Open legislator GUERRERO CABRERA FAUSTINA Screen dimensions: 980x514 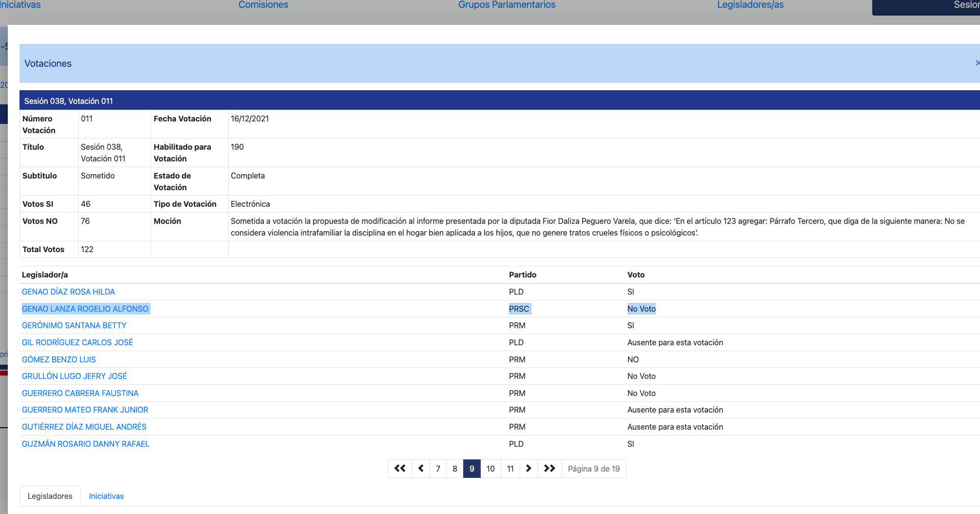80,393
